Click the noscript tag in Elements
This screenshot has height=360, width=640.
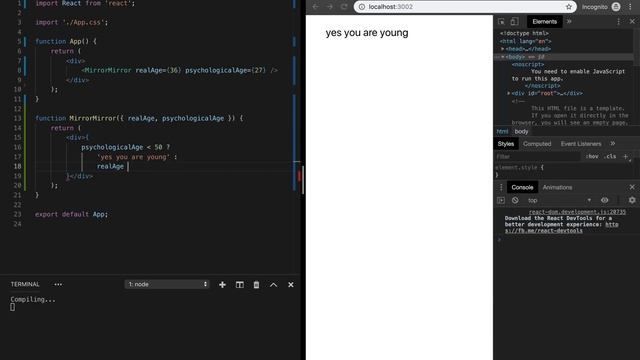[x=528, y=64]
